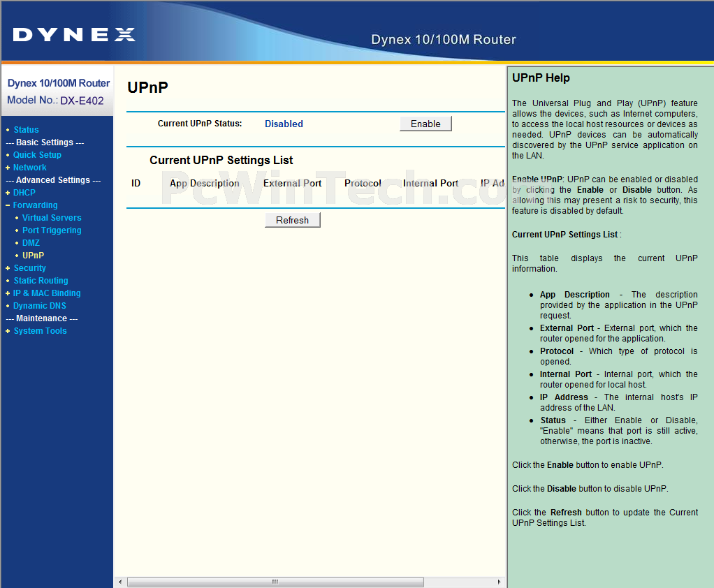This screenshot has height=588, width=714.
Task: Click the App Description column header
Action: (205, 184)
